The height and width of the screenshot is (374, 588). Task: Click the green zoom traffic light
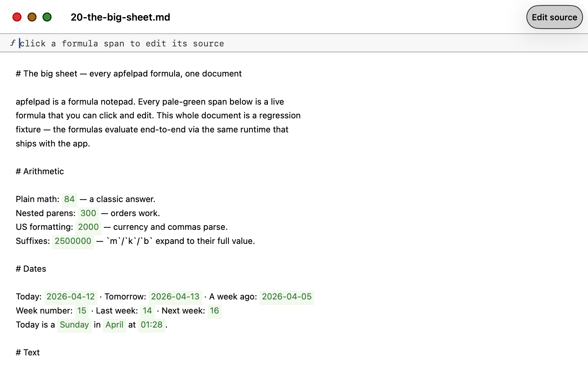47,17
